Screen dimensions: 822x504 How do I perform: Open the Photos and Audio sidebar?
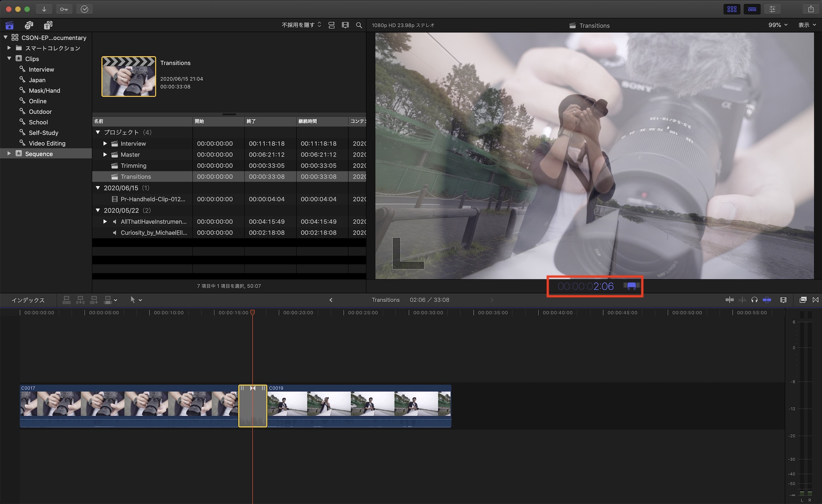tap(29, 25)
